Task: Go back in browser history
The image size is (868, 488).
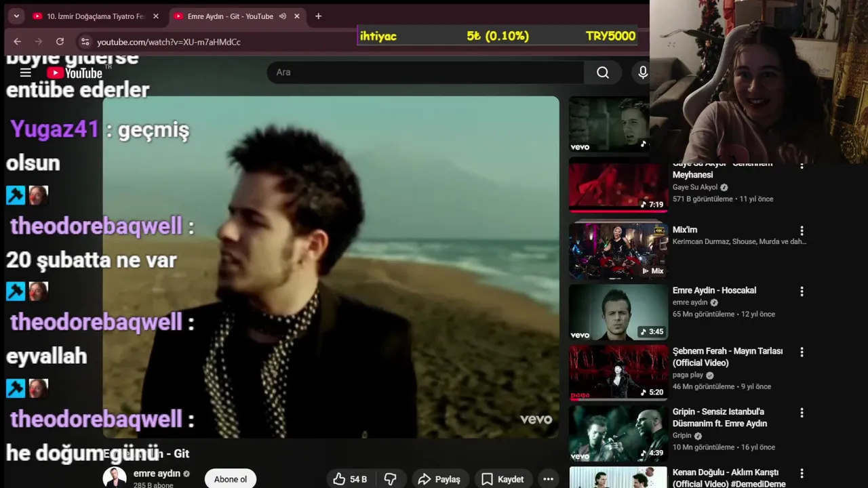Action: click(x=18, y=41)
